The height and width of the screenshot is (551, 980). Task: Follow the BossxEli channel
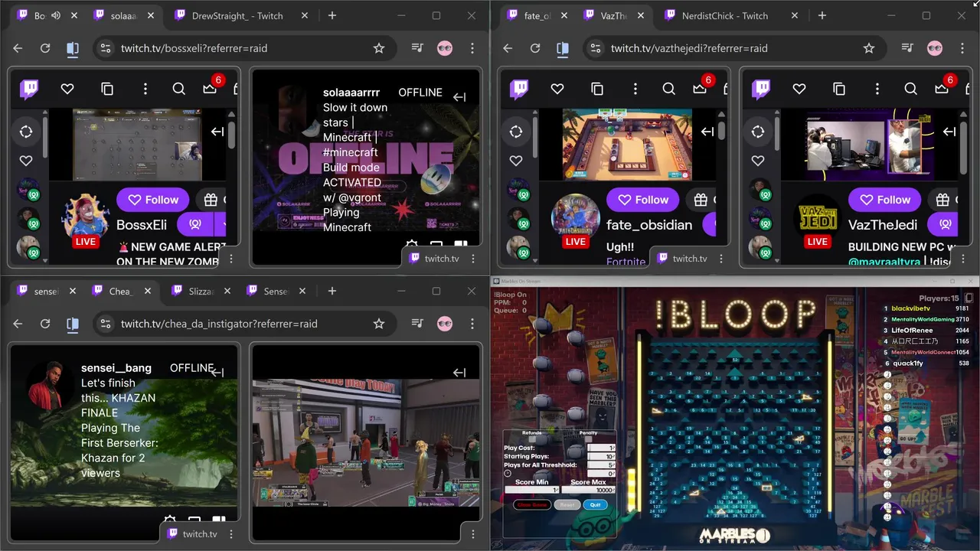click(152, 200)
